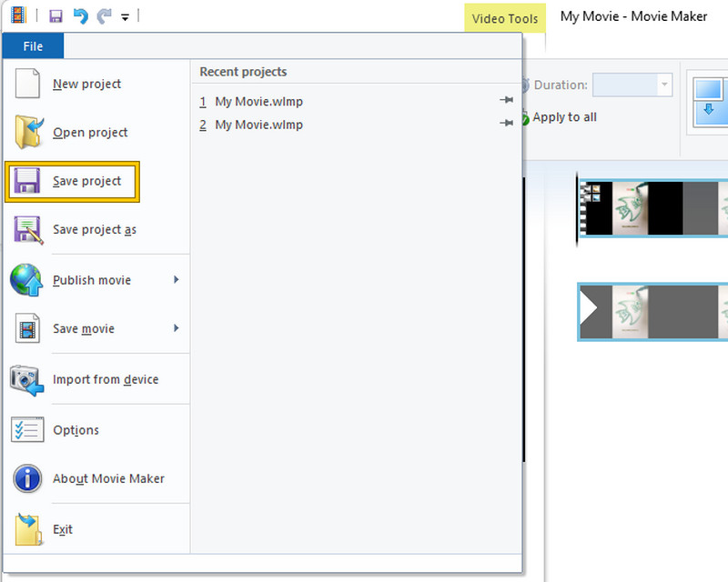The height and width of the screenshot is (582, 728).
Task: Click the save icon in quick access toolbar
Action: pos(56,16)
